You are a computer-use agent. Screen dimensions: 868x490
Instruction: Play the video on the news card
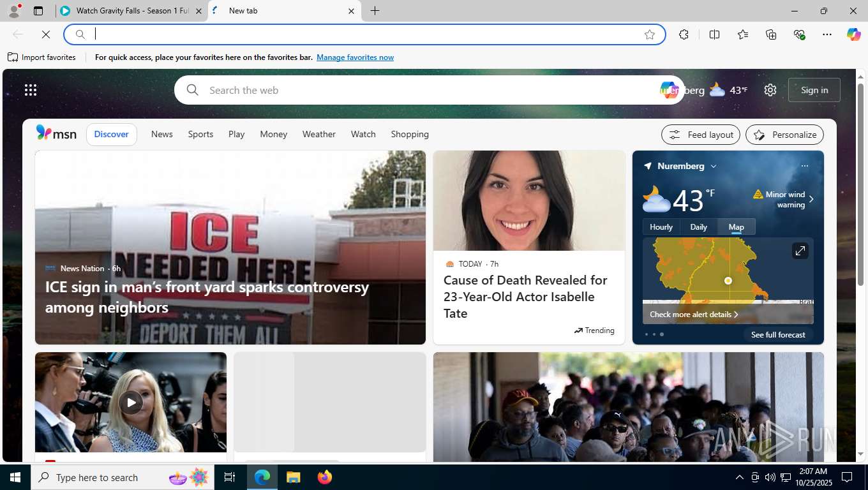pos(131,403)
